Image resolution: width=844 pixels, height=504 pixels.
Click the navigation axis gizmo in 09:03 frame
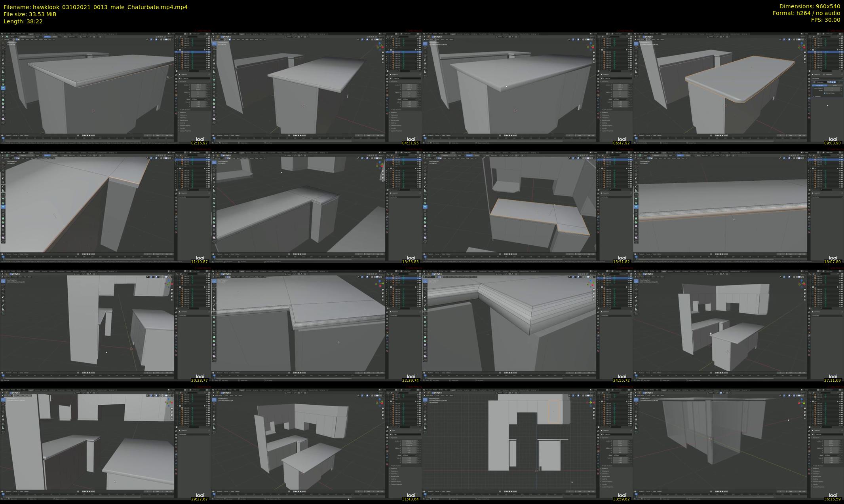coord(802,46)
